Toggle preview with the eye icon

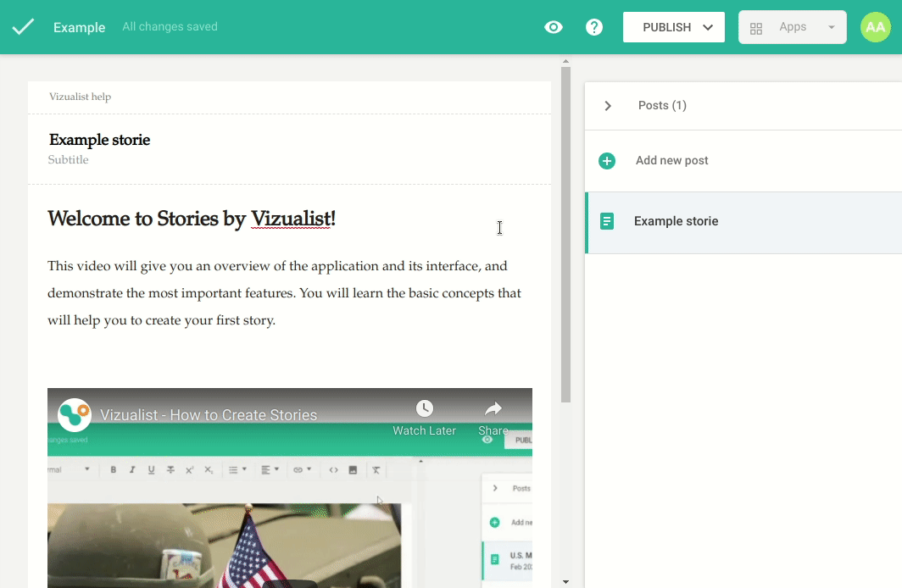point(554,27)
